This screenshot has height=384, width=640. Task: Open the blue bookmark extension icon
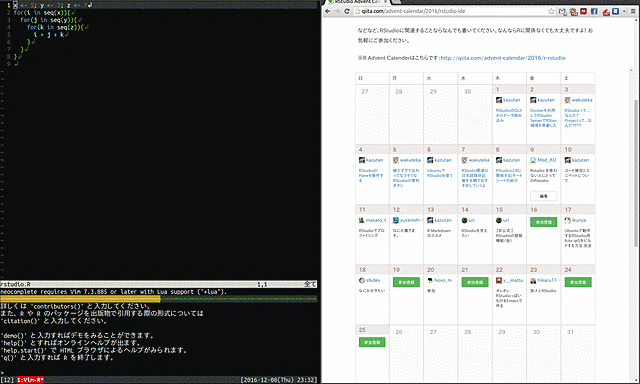click(x=616, y=11)
